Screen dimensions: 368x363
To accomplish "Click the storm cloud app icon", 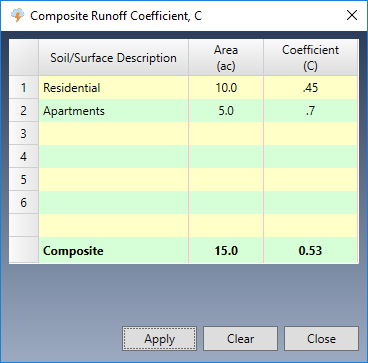I will pos(17,16).
